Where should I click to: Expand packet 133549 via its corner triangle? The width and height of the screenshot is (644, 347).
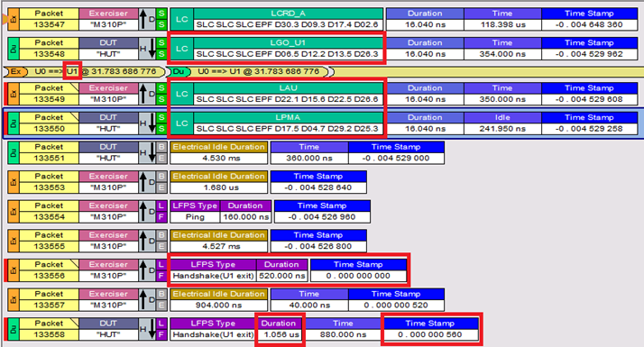click(x=75, y=87)
